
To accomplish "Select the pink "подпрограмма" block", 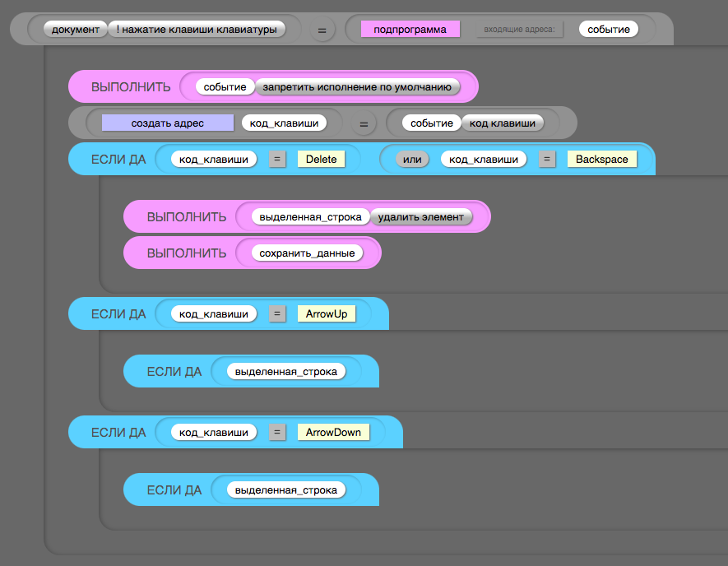I will pyautogui.click(x=410, y=30).
